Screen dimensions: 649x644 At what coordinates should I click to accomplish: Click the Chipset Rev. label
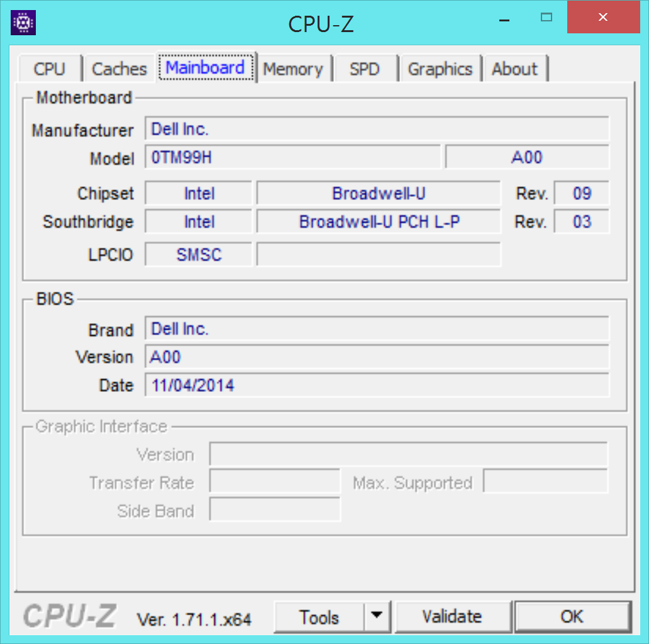click(532, 194)
